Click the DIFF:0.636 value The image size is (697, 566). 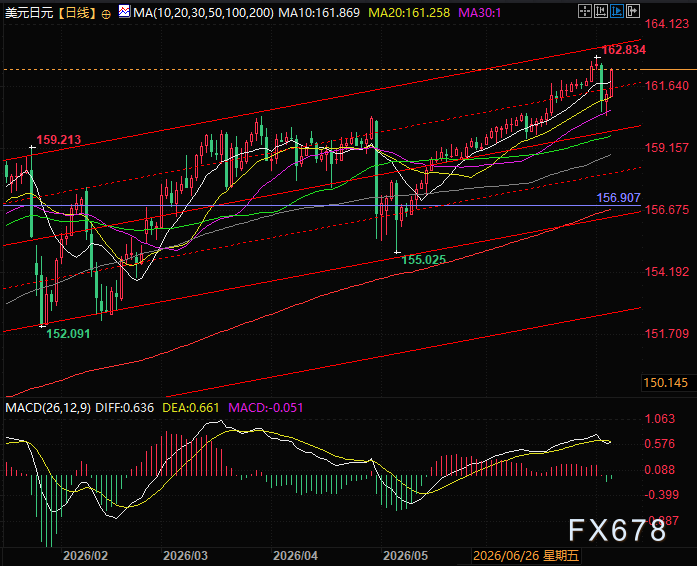pos(124,408)
